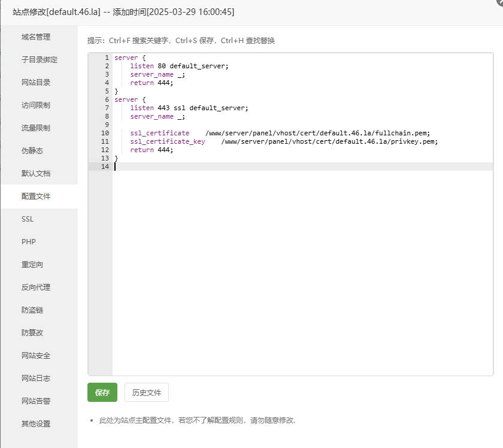Select 其他设置 at sidebar bottom
The height and width of the screenshot is (448, 503).
coord(36,424)
